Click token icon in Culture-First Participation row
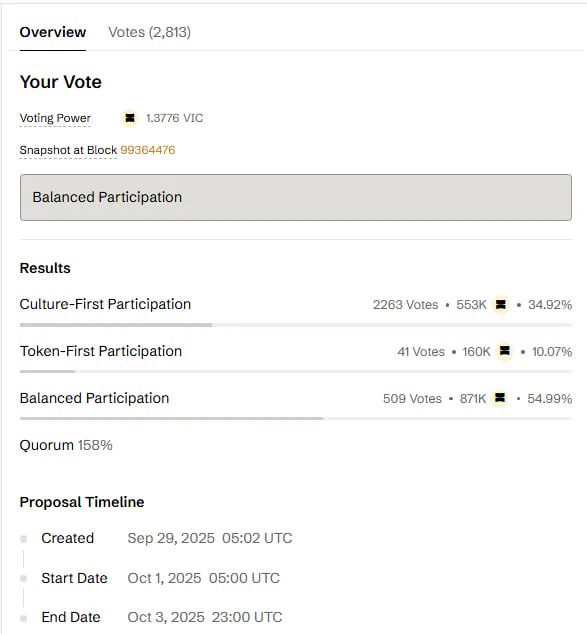 (x=500, y=304)
